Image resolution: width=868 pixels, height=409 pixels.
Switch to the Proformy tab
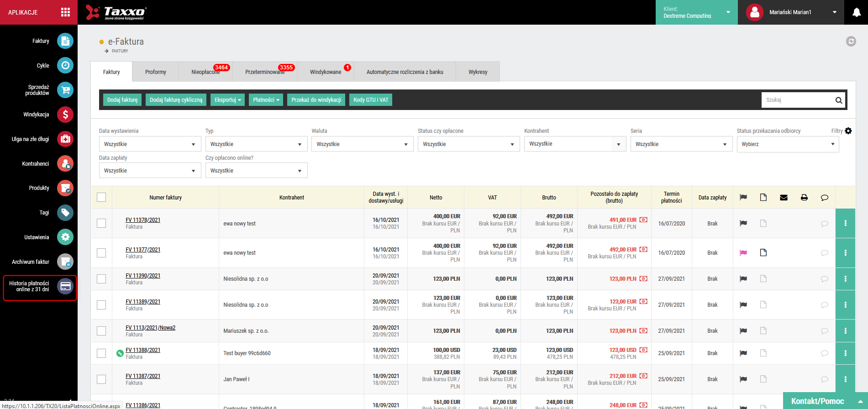point(156,72)
